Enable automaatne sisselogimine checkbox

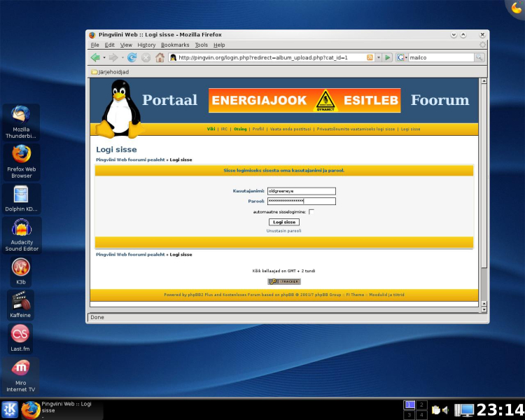[x=311, y=212]
